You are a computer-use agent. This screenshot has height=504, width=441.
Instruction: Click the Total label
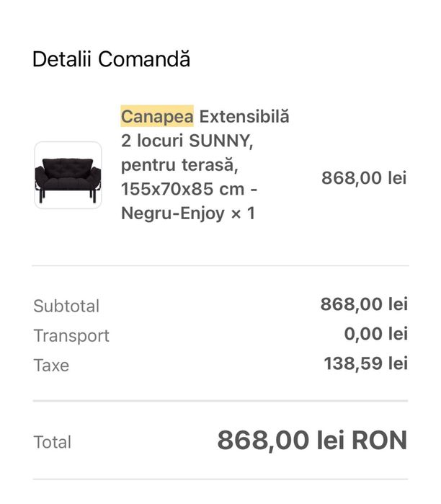(x=53, y=442)
